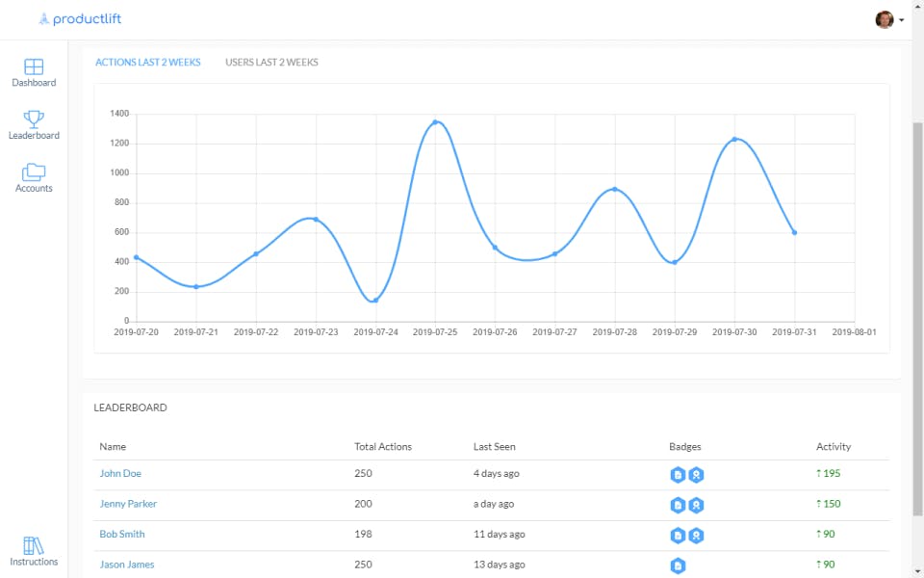Open Bob Smith's profile link

pos(122,534)
